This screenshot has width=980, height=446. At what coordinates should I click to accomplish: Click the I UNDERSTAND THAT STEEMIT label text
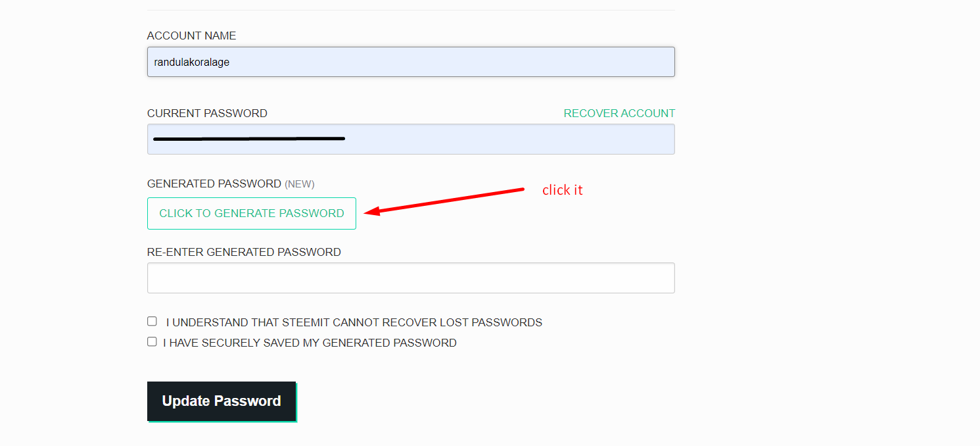tap(354, 322)
